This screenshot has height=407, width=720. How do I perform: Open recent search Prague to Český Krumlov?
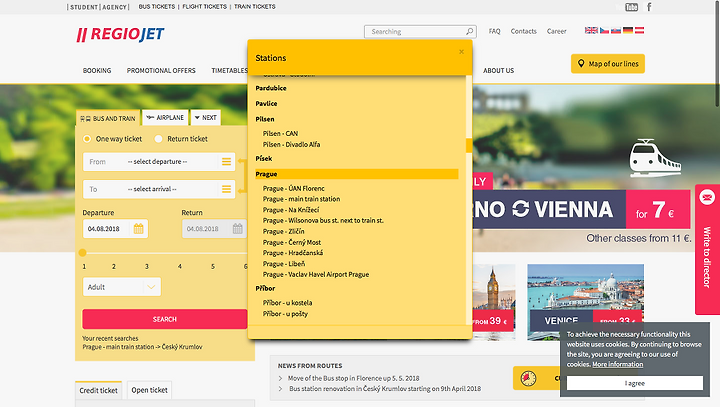pos(142,347)
